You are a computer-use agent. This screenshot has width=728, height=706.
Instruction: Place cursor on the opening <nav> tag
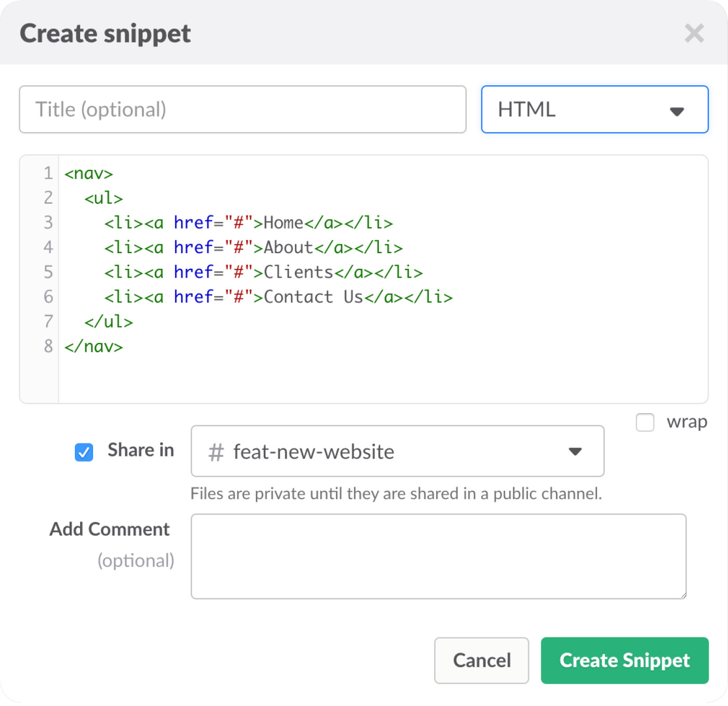coord(88,174)
